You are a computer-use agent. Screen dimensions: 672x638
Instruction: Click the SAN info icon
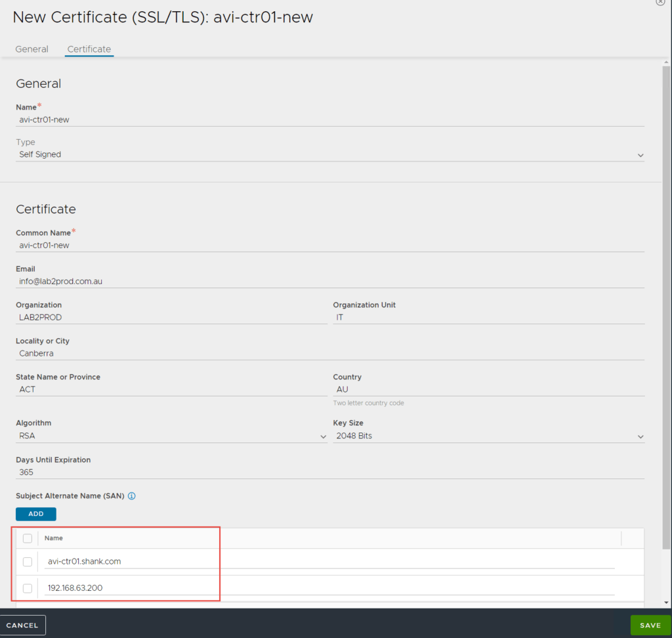(131, 496)
